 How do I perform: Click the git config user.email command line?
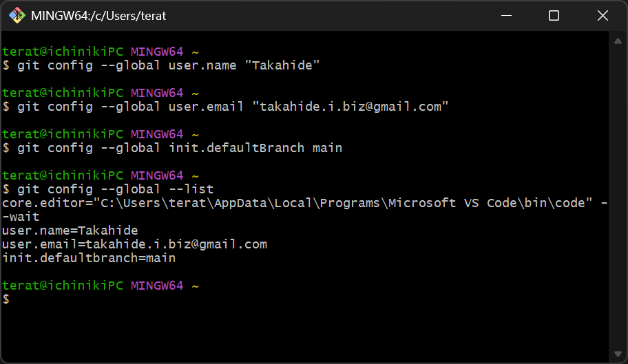[226, 107]
